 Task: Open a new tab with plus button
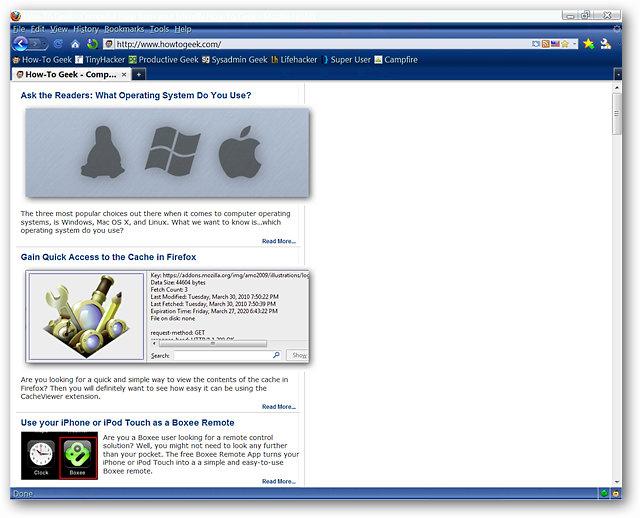click(139, 74)
